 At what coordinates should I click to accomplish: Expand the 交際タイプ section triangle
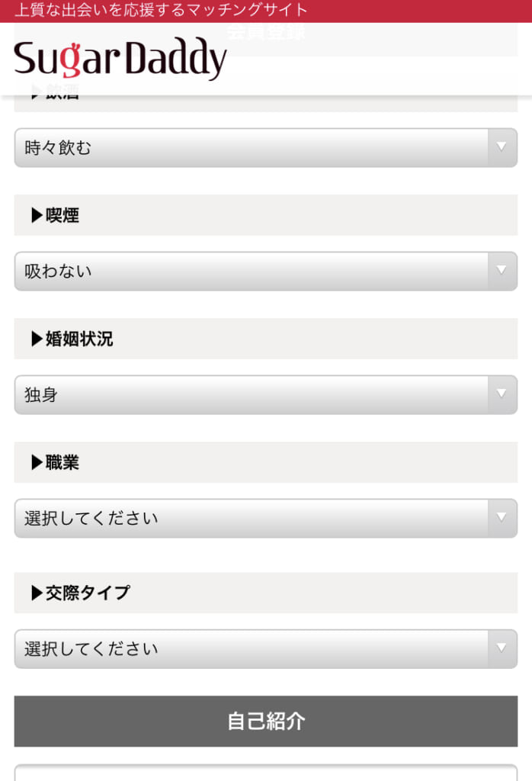click(34, 593)
